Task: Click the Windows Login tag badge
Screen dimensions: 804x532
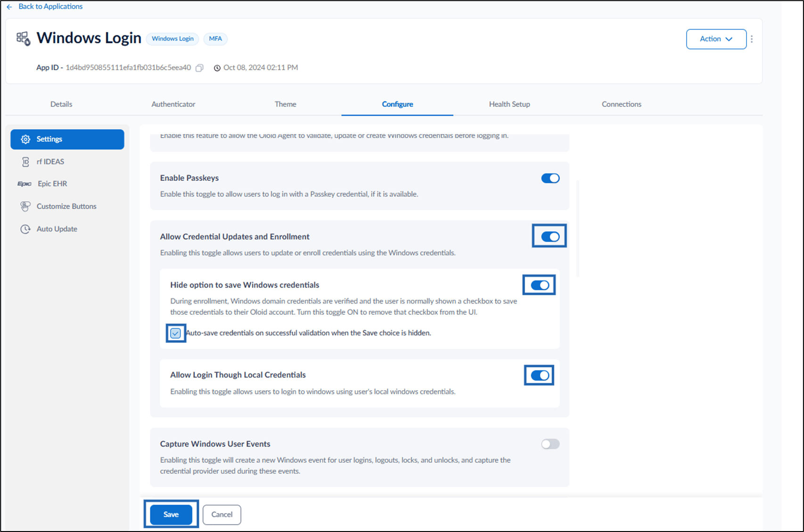Action: tap(172, 39)
